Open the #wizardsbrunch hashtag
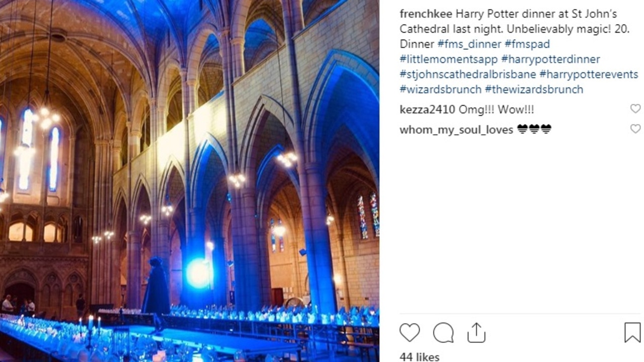Screen dimensions: 644x362 pyautogui.click(x=441, y=90)
